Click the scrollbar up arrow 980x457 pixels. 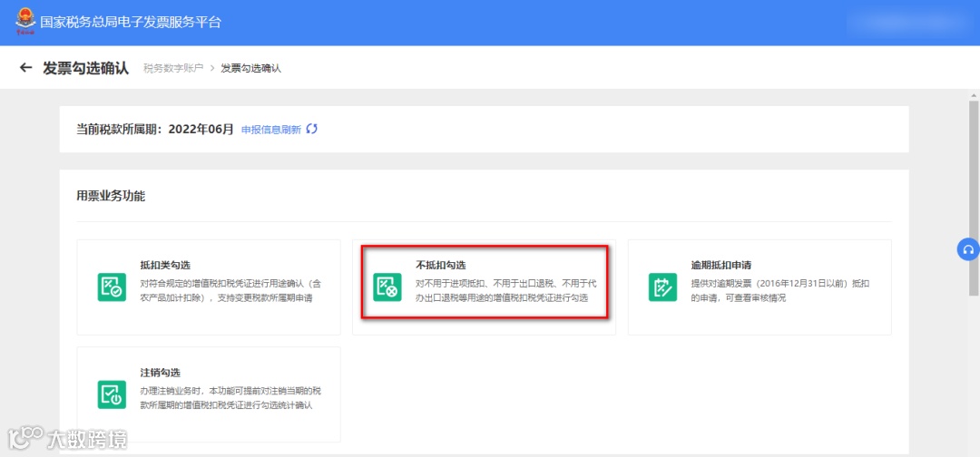(974, 95)
